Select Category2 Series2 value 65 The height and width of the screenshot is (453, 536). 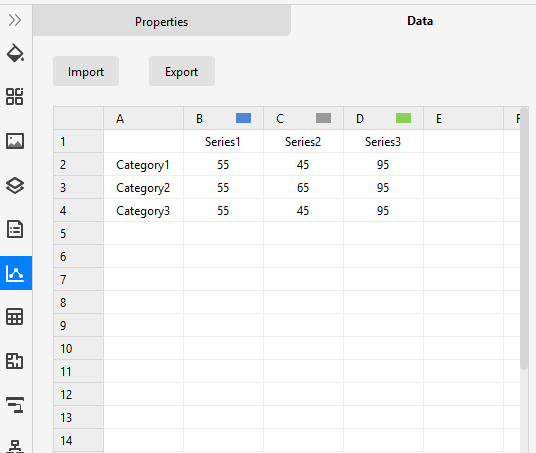[303, 187]
